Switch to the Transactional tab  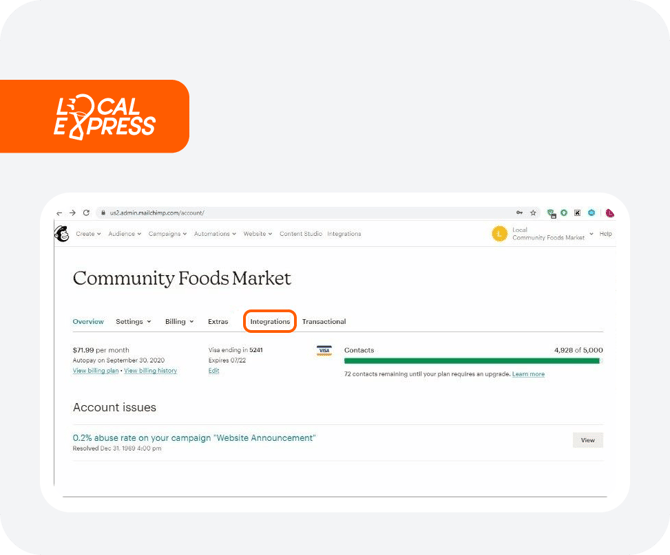324,321
